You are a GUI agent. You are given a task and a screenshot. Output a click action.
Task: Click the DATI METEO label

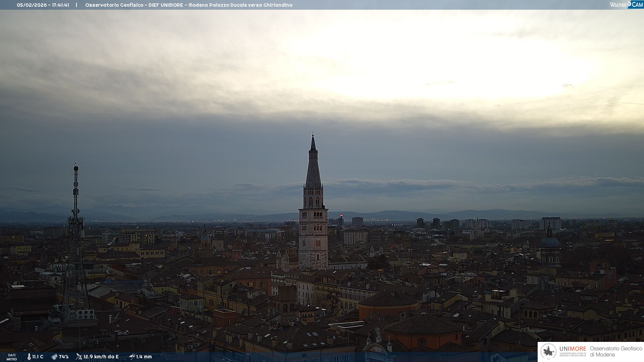[x=12, y=357]
